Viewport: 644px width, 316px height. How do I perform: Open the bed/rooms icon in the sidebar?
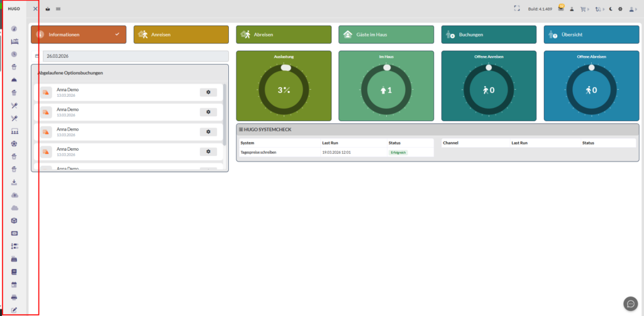tap(15, 41)
